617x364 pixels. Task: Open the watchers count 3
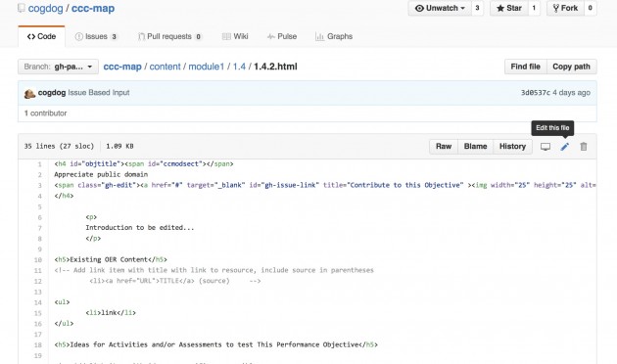[477, 8]
